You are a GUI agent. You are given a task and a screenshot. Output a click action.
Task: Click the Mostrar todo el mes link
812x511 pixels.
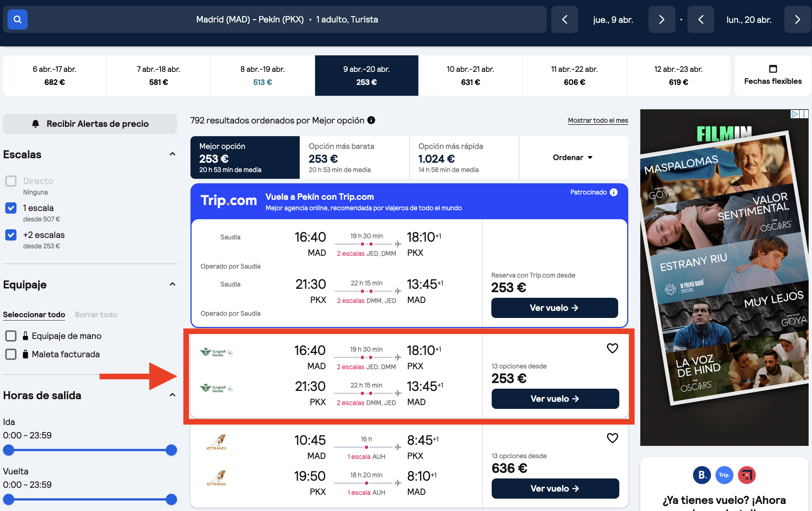coord(597,120)
